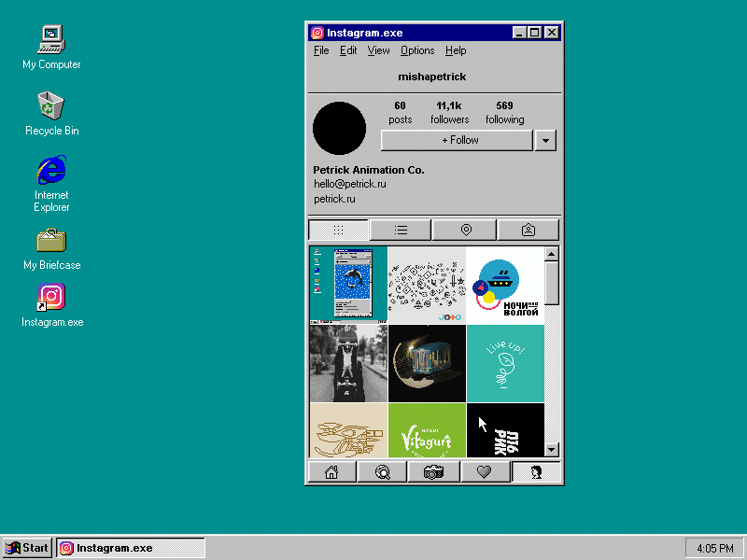Open the Vitagurt post thumbnail
The height and width of the screenshot is (560, 747).
click(x=427, y=431)
